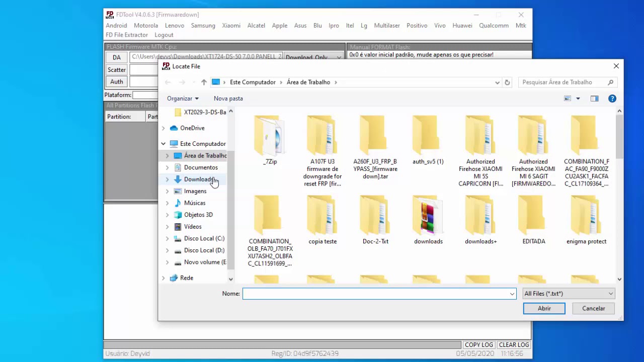Open the Nome field history dropdown
The image size is (644, 362).
point(512,294)
